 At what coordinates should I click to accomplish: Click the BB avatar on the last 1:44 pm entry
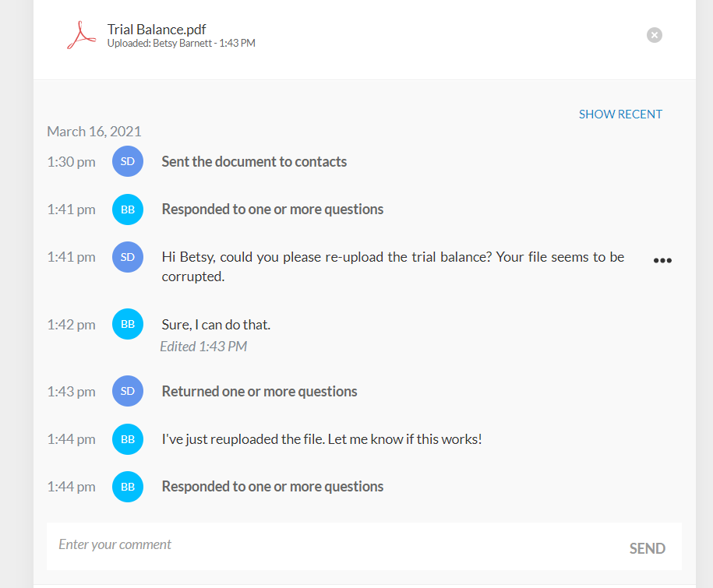pyautogui.click(x=127, y=486)
